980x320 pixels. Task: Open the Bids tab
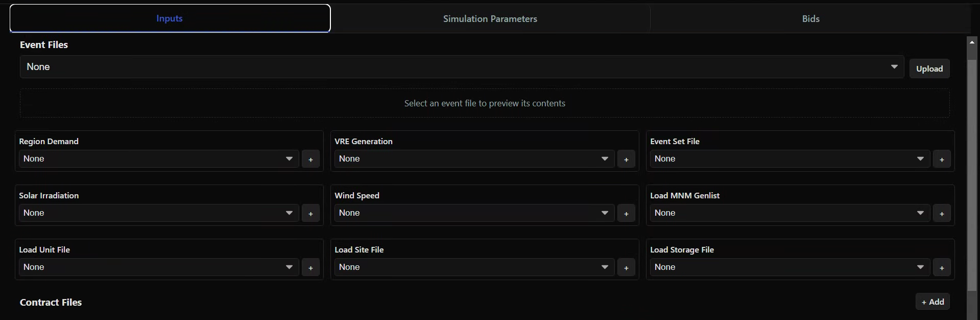pos(810,19)
